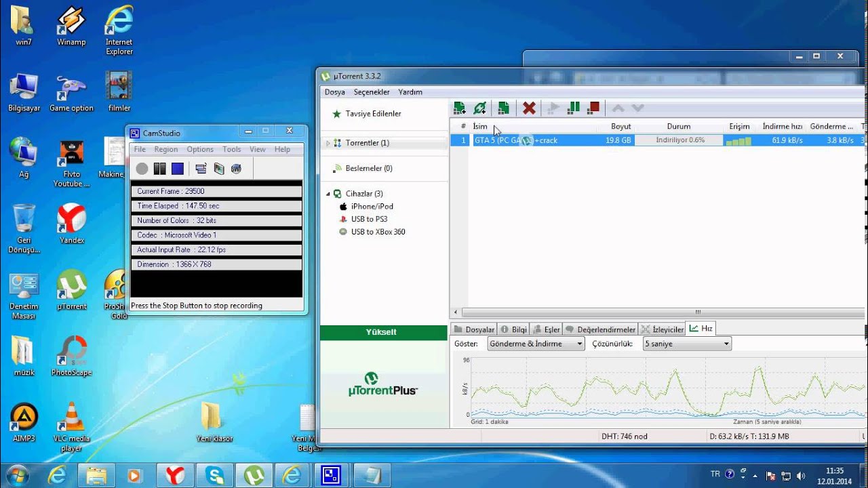The height and width of the screenshot is (488, 868).
Task: Sort by İndirme hızı column header
Action: 782,127
